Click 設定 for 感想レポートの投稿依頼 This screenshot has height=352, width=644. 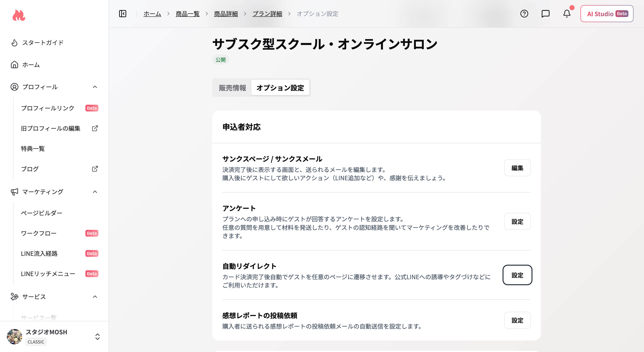pyautogui.click(x=517, y=320)
